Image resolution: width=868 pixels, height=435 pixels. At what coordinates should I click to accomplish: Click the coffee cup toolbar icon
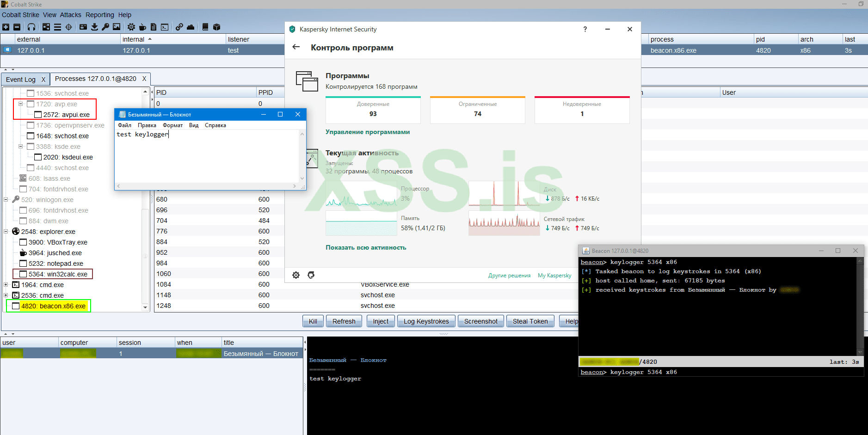point(142,27)
